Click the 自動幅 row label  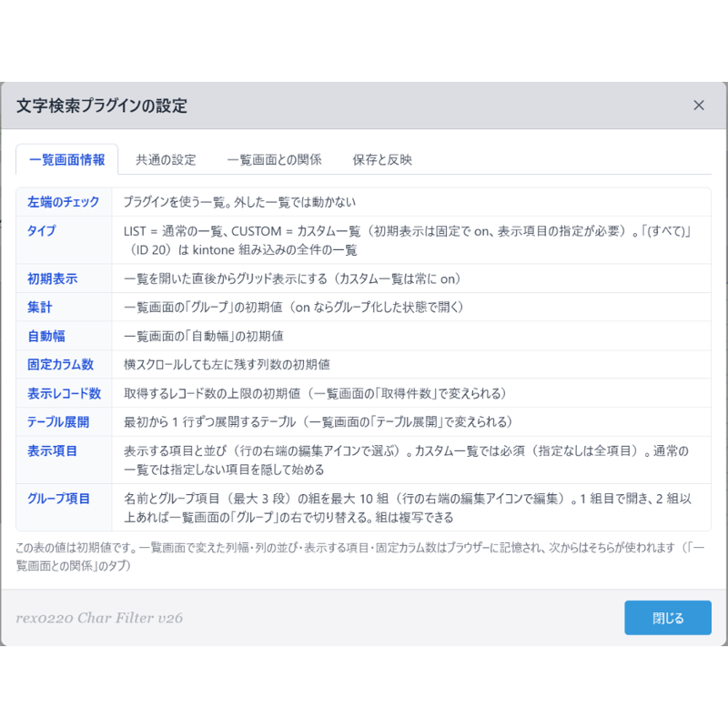click(x=46, y=336)
